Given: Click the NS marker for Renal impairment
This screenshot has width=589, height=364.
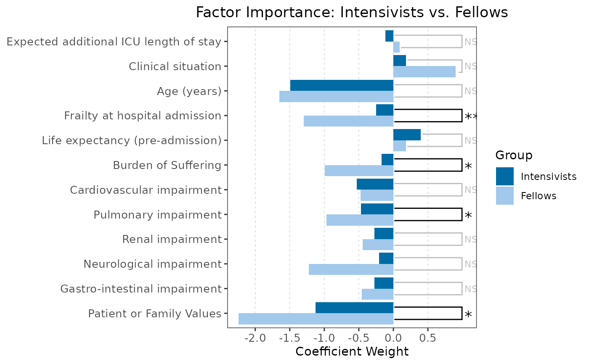Looking at the screenshot, I should [470, 240].
